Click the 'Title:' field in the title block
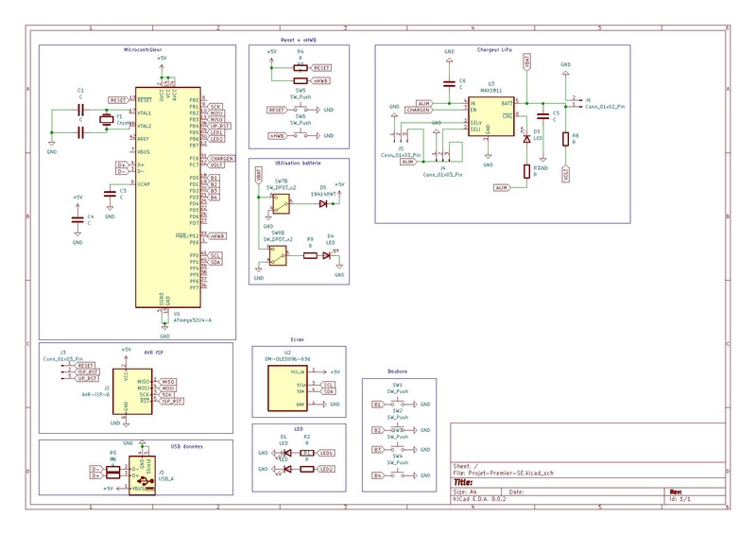 click(x=463, y=482)
